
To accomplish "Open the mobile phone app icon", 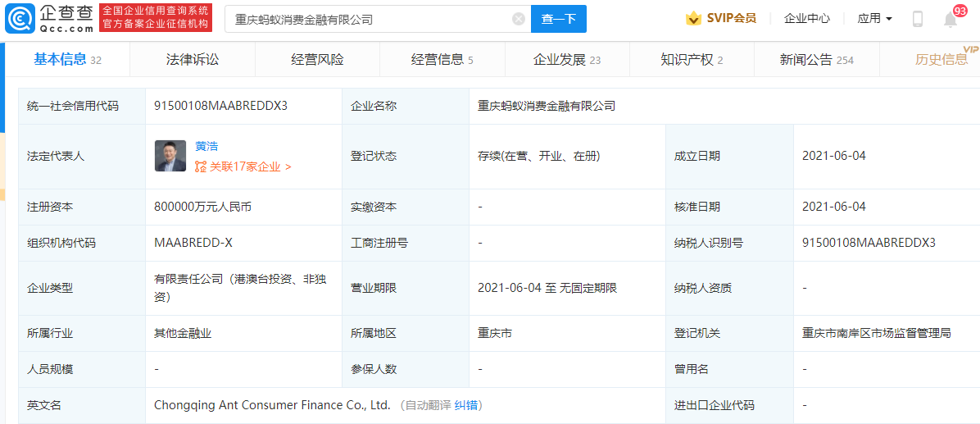I will pos(918,19).
